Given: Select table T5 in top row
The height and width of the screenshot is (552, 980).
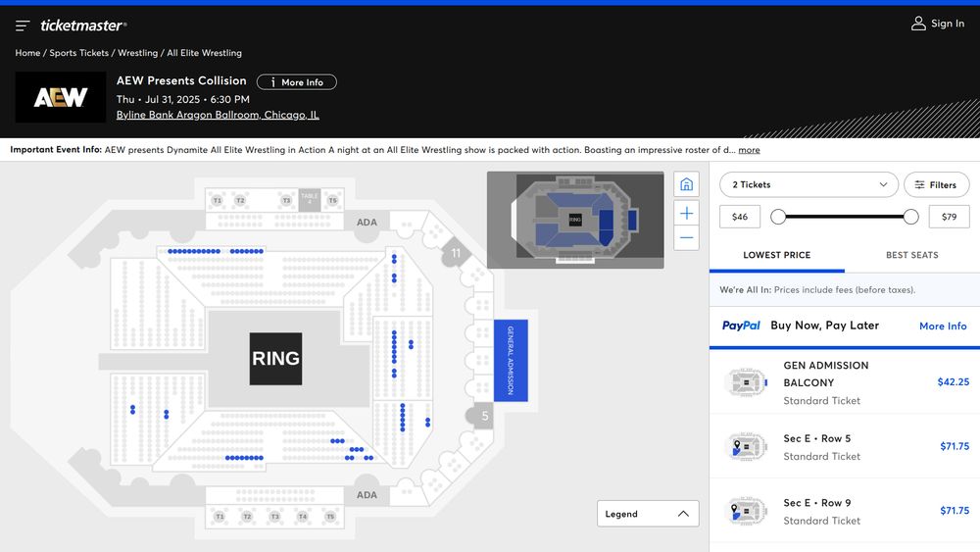Looking at the screenshot, I should pyautogui.click(x=332, y=201).
